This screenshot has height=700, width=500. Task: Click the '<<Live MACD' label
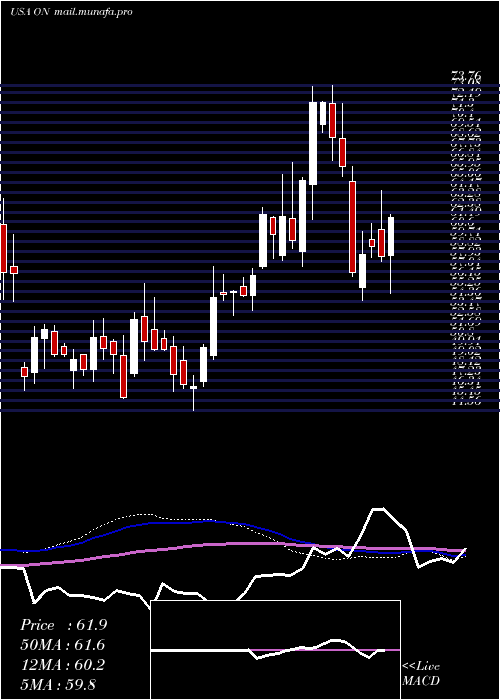421,674
